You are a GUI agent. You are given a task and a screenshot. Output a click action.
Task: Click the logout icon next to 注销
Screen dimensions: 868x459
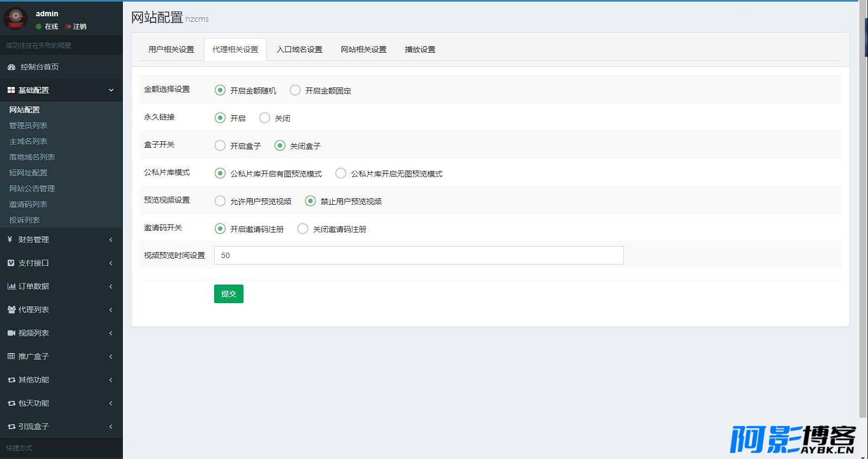point(68,27)
